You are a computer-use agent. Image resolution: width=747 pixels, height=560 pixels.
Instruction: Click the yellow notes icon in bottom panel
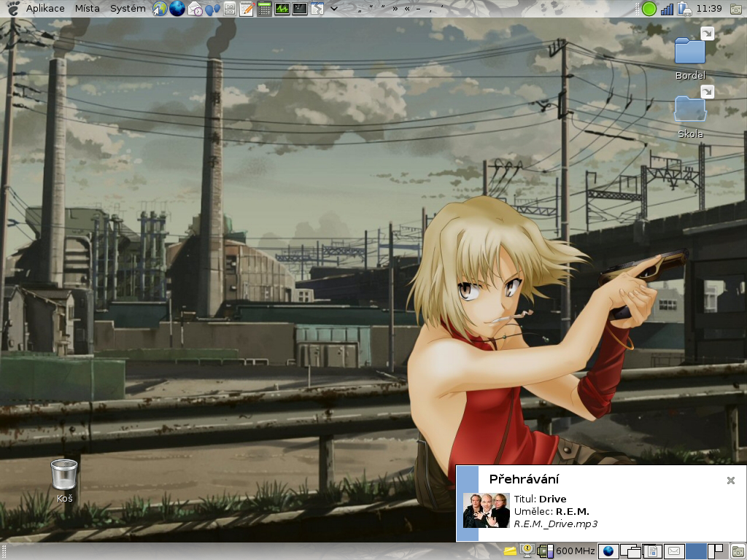point(510,551)
